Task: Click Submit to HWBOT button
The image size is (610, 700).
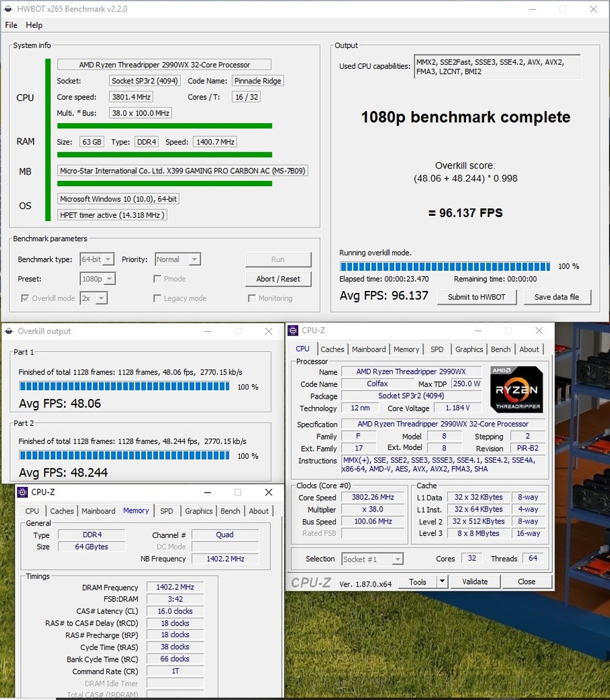Action: (x=476, y=297)
